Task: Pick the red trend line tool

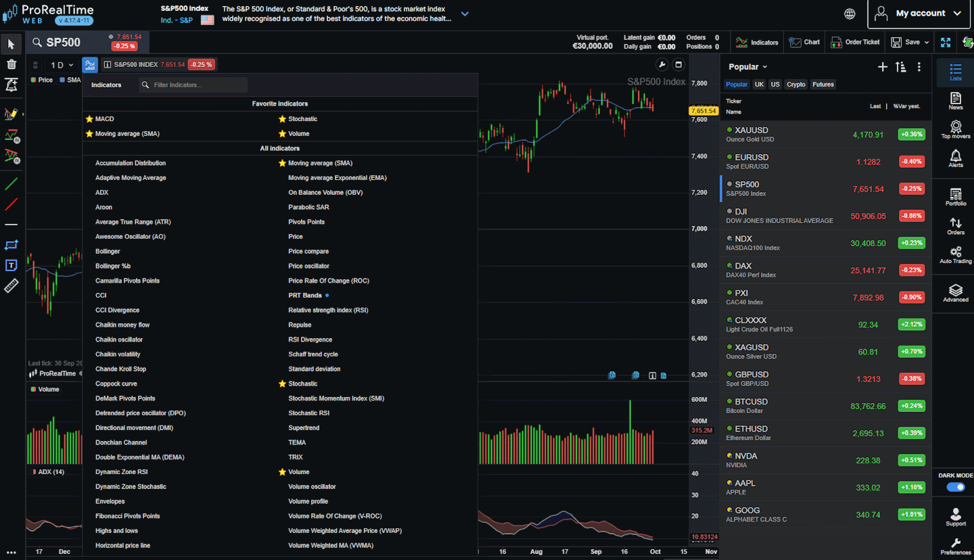Action: pyautogui.click(x=11, y=204)
